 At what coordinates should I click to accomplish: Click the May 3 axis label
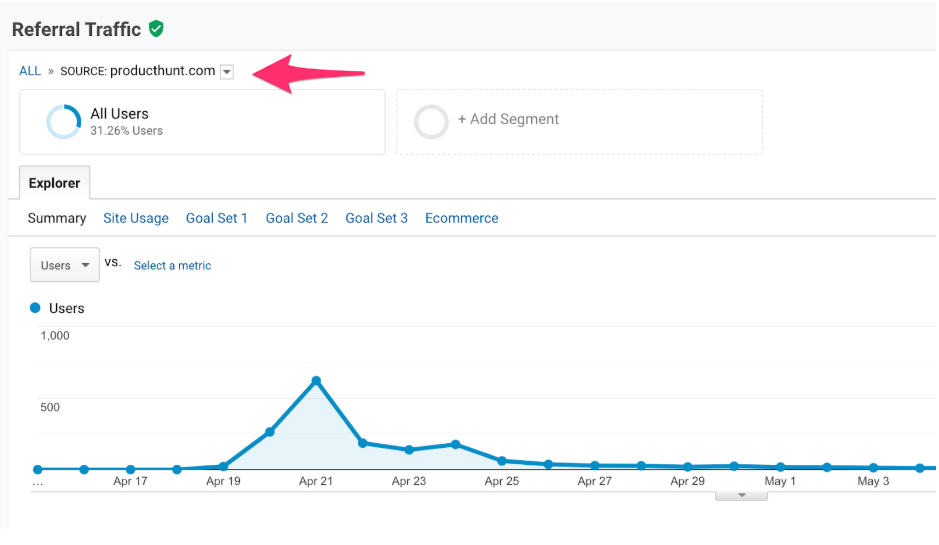(873, 481)
